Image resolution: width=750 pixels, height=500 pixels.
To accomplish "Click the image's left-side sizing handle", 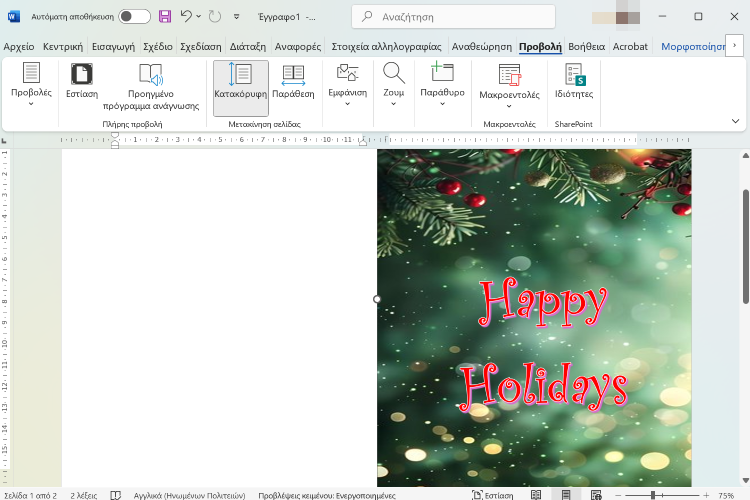I will point(377,299).
